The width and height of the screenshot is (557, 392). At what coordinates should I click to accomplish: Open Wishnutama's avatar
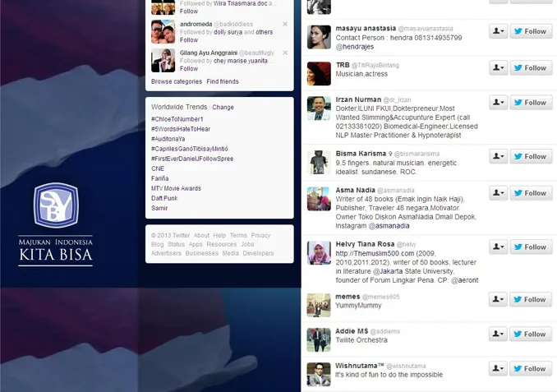click(x=319, y=374)
